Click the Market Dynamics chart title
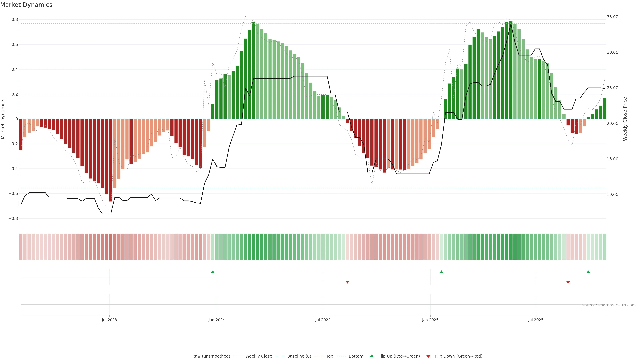This screenshot has width=644, height=362. pos(26,5)
